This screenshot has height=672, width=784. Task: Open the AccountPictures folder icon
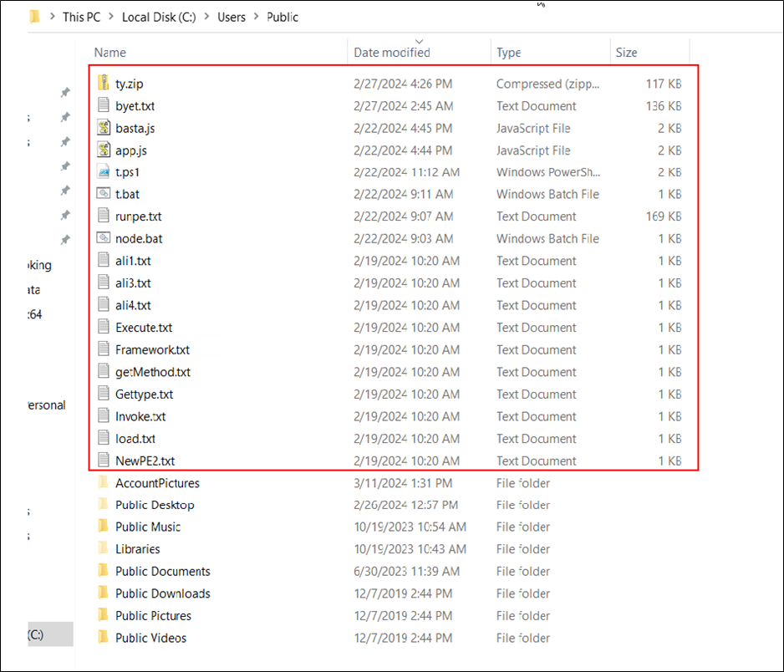coord(104,482)
